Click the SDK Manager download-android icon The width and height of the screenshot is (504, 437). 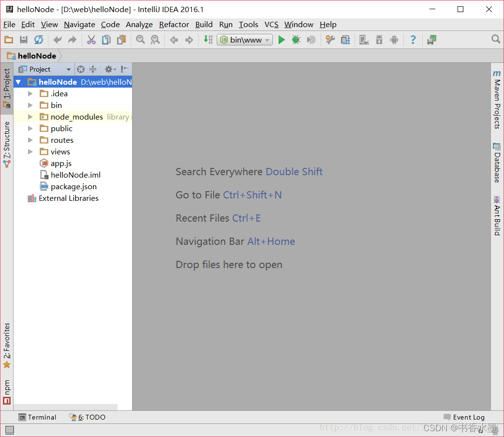(x=379, y=40)
